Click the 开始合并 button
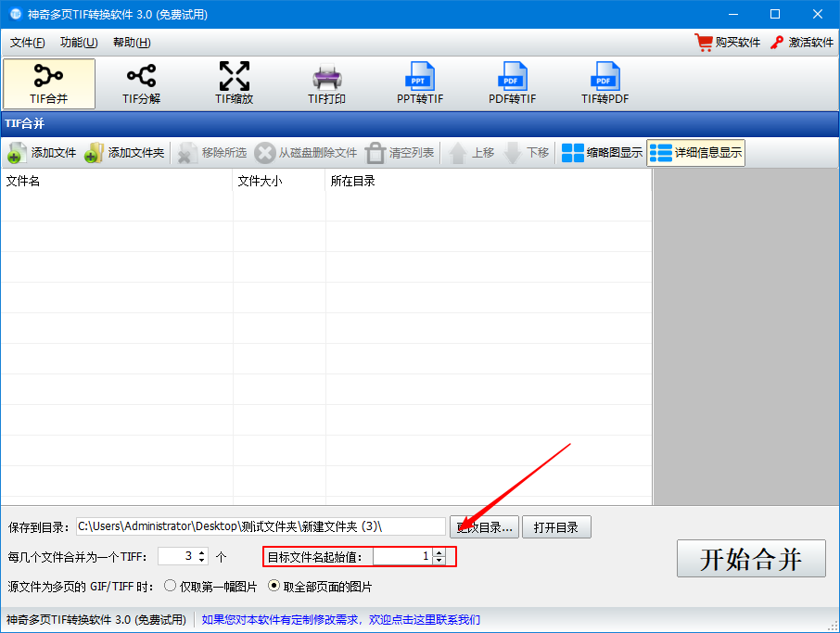Viewport: 840px width, 633px height. (x=751, y=559)
